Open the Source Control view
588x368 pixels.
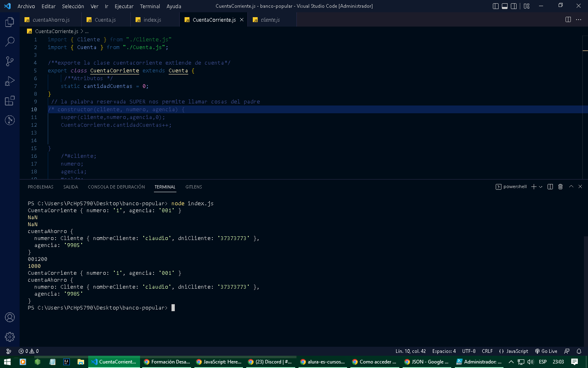point(10,61)
